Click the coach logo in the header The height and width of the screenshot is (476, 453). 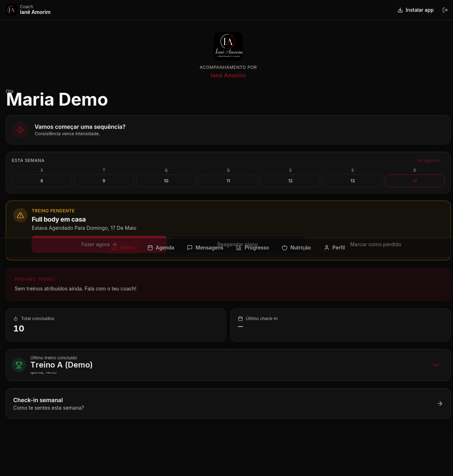(11, 10)
